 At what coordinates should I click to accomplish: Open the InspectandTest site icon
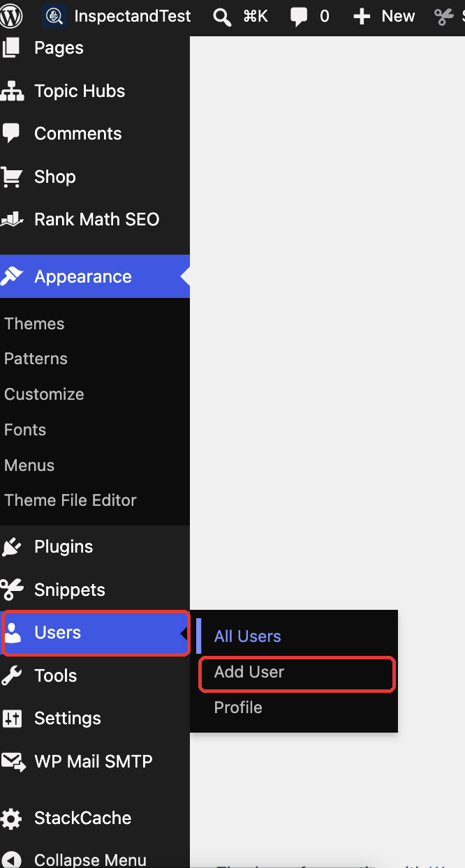pyautogui.click(x=54, y=16)
